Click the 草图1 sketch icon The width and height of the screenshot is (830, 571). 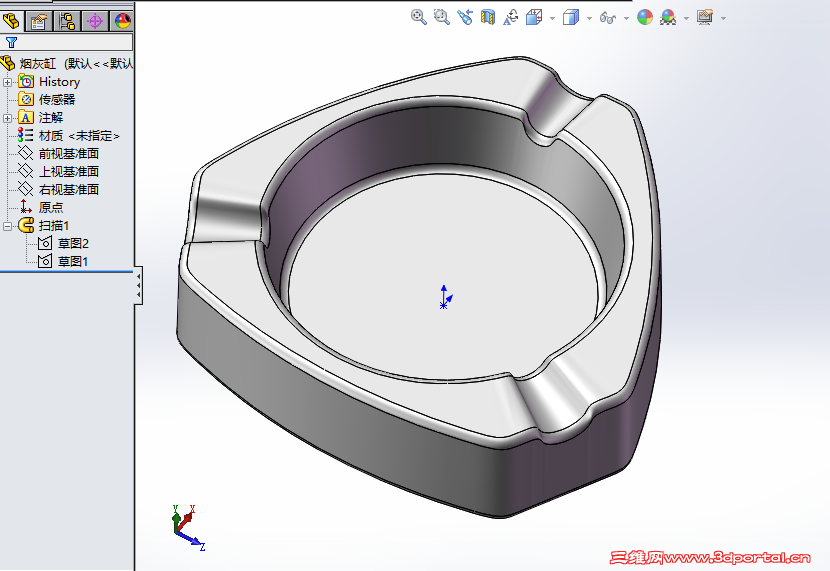pos(45,261)
